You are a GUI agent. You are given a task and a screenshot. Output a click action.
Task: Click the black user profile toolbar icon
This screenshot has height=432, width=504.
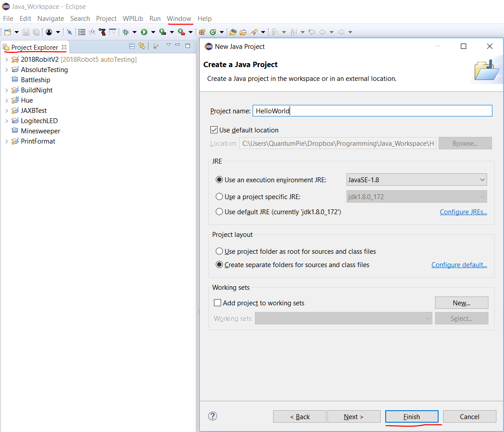(x=49, y=32)
